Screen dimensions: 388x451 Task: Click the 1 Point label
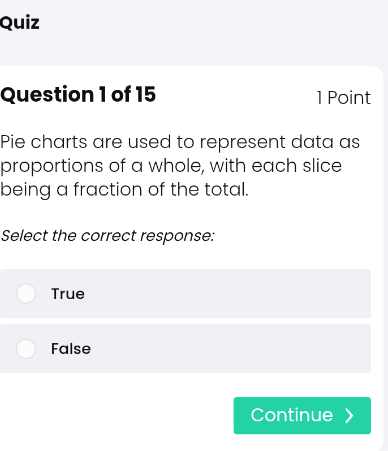tap(343, 98)
